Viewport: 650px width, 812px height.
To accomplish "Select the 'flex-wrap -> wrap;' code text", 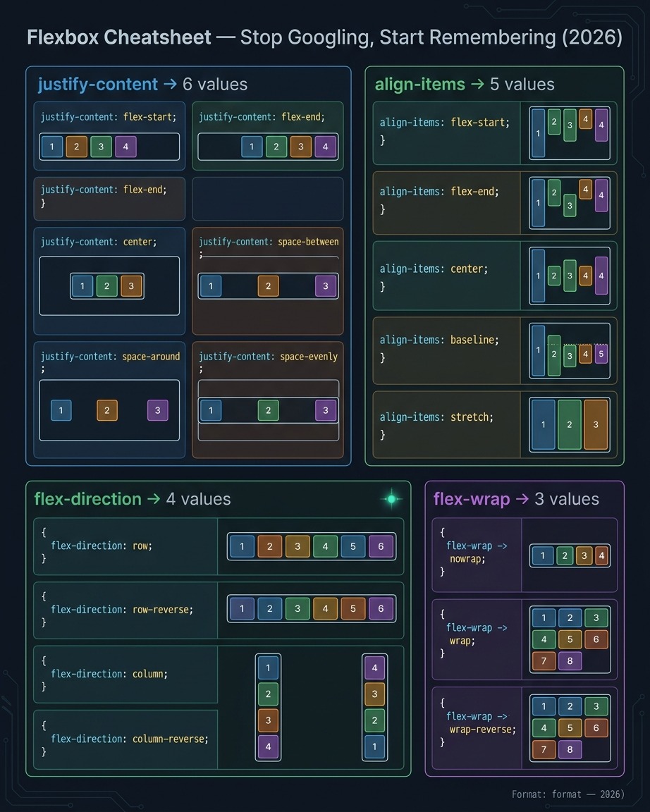I will click(x=476, y=634).
